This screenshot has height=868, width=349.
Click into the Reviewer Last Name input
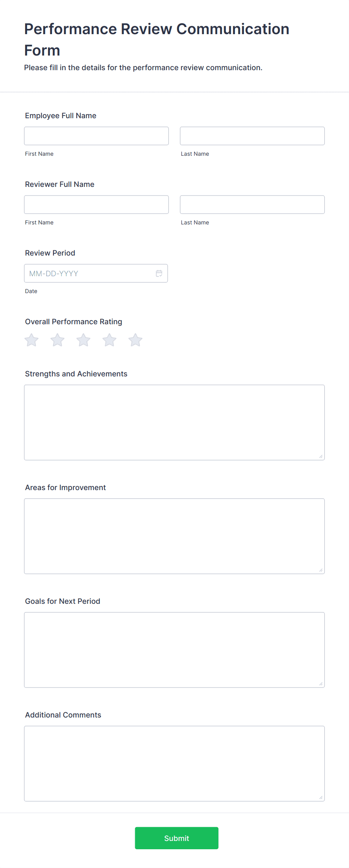point(252,205)
